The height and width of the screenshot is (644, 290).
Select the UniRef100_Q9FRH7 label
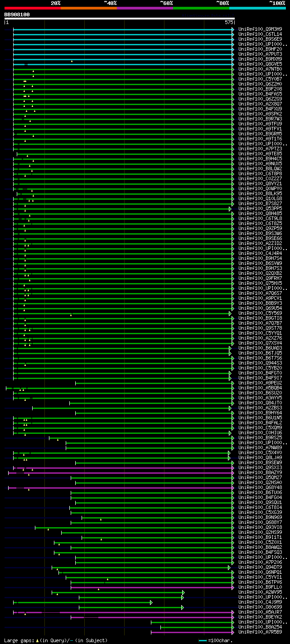(261, 279)
